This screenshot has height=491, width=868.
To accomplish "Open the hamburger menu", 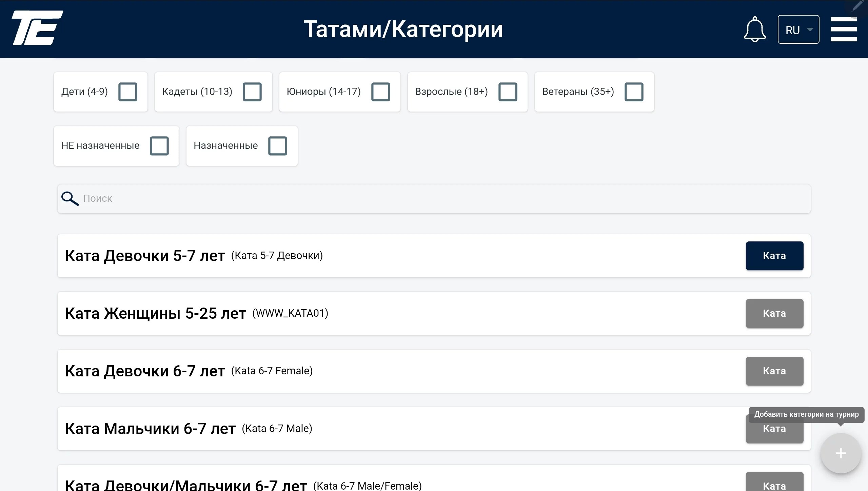I will [x=844, y=29].
